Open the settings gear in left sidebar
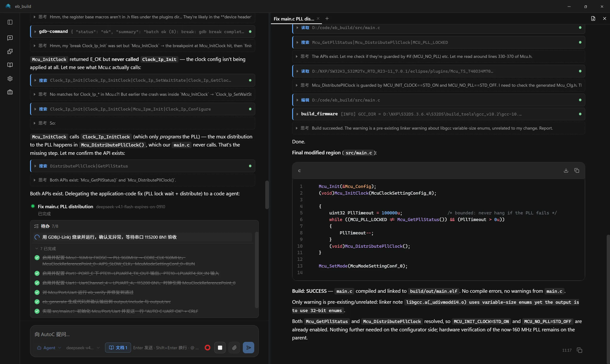Image resolution: width=610 pixels, height=364 pixels. pos(10,79)
